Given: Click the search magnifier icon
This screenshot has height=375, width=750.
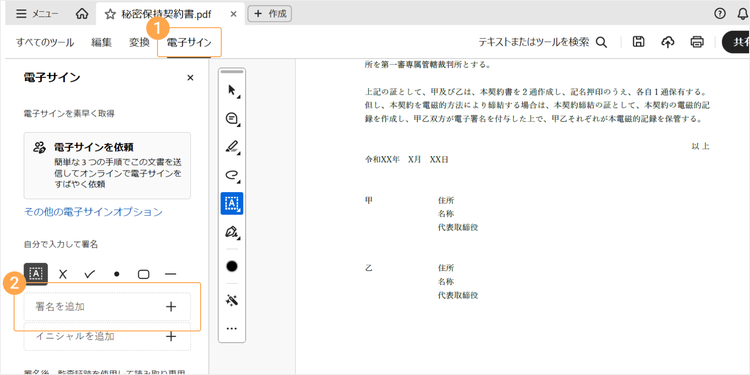Looking at the screenshot, I should 601,42.
